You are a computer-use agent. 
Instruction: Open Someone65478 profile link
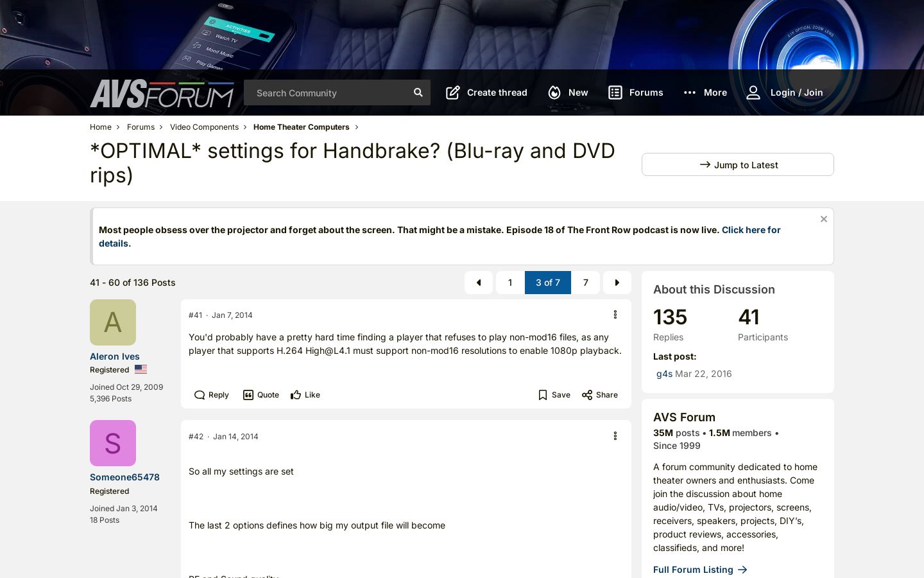coord(124,477)
